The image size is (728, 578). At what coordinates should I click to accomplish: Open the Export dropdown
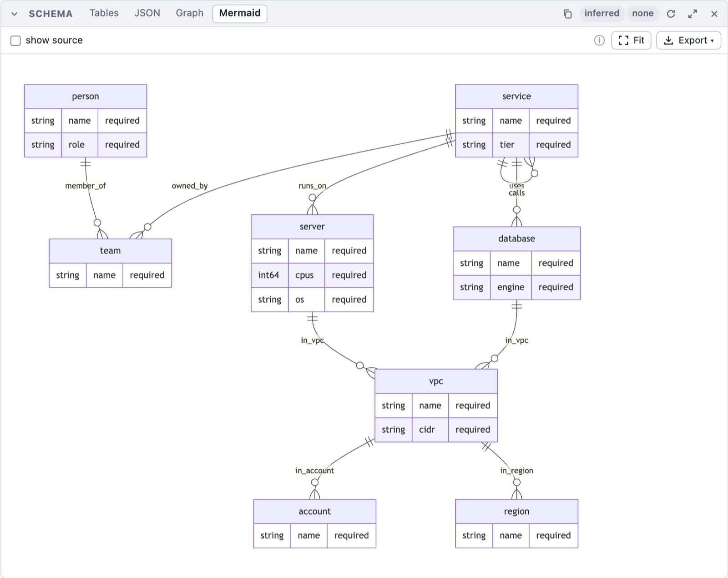[688, 41]
